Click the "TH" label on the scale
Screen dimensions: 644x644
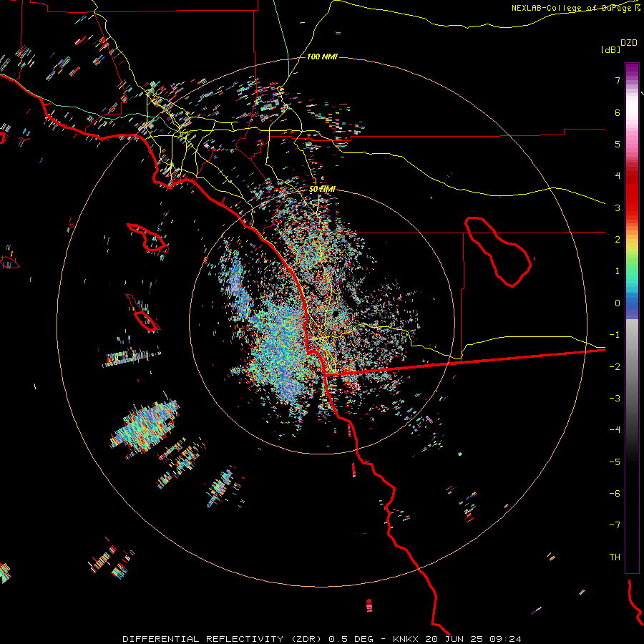point(615,557)
